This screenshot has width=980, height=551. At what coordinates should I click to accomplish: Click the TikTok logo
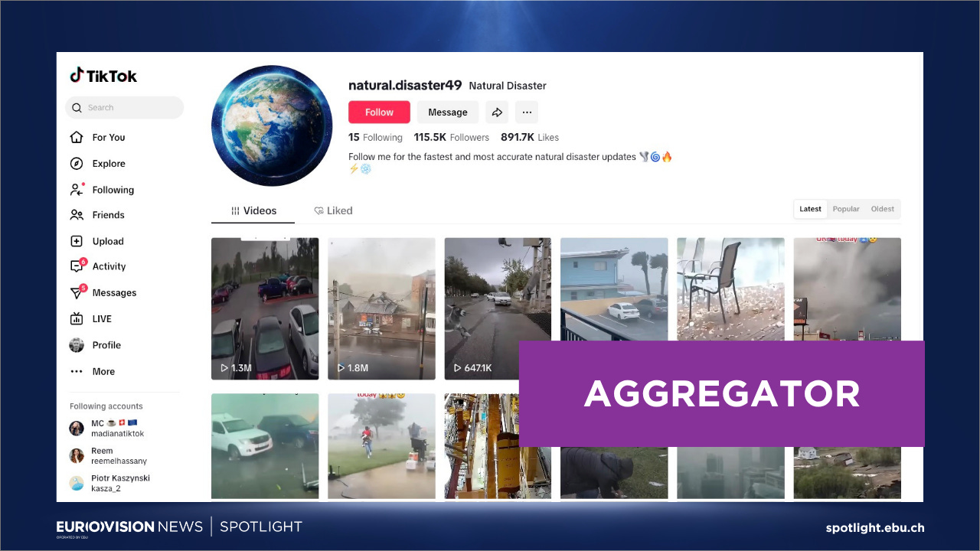[103, 76]
